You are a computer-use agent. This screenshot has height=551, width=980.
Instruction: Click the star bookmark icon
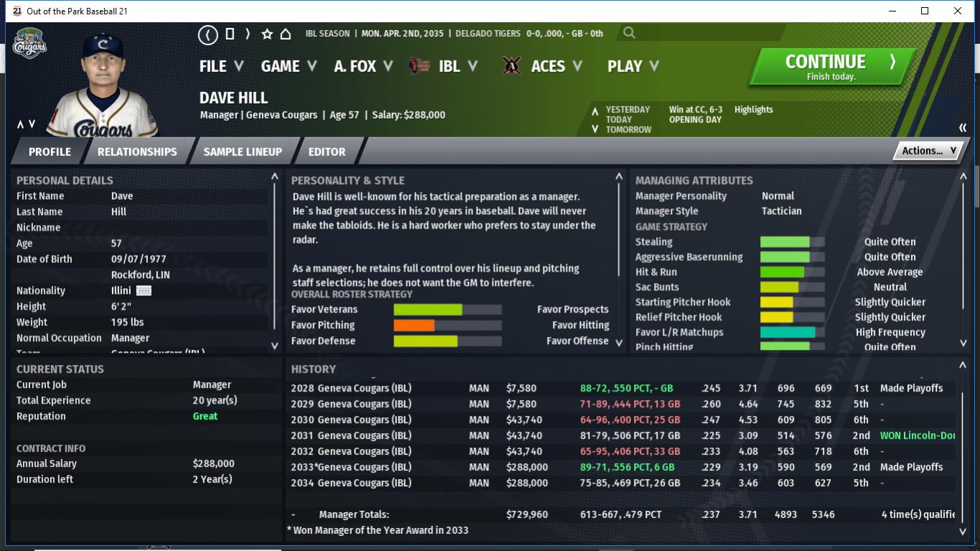coord(267,34)
